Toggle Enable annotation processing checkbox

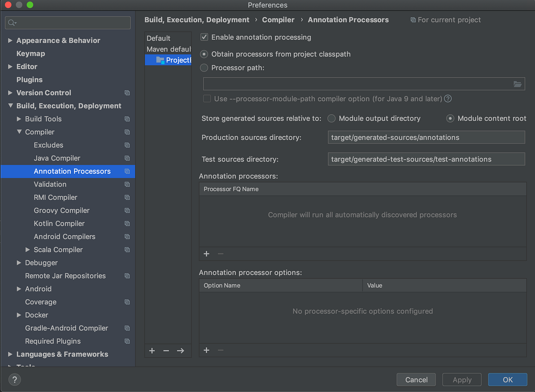tap(204, 37)
